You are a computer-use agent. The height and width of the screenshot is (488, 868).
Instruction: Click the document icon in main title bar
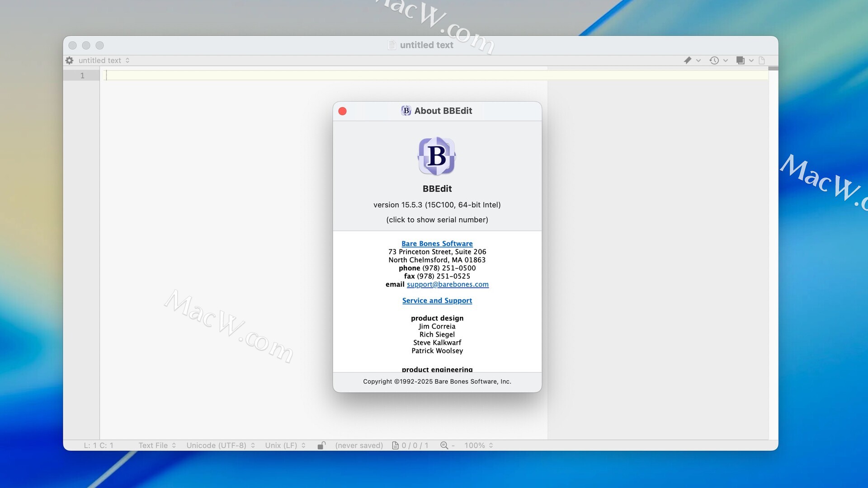[392, 45]
